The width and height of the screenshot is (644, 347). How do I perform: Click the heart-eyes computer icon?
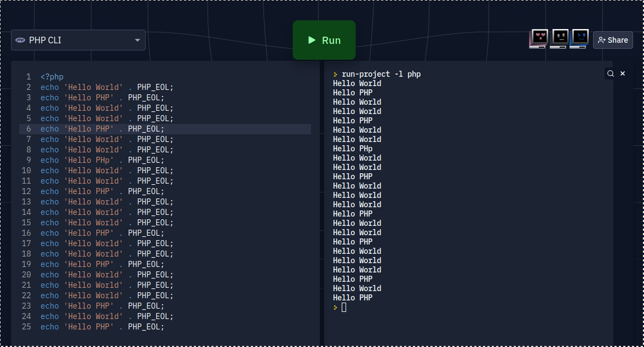(x=539, y=38)
